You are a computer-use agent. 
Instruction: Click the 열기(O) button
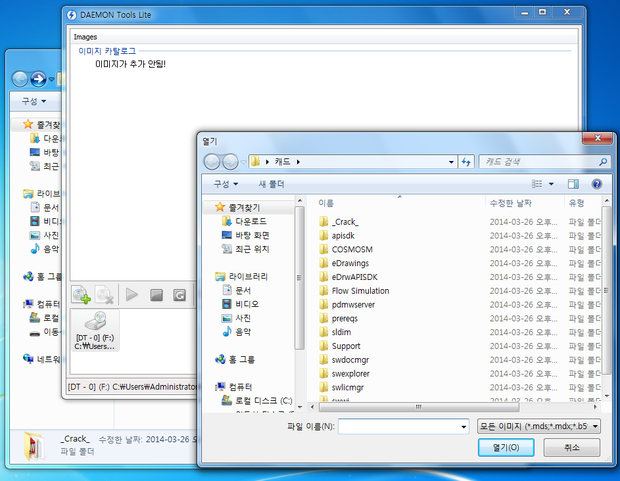tap(506, 447)
